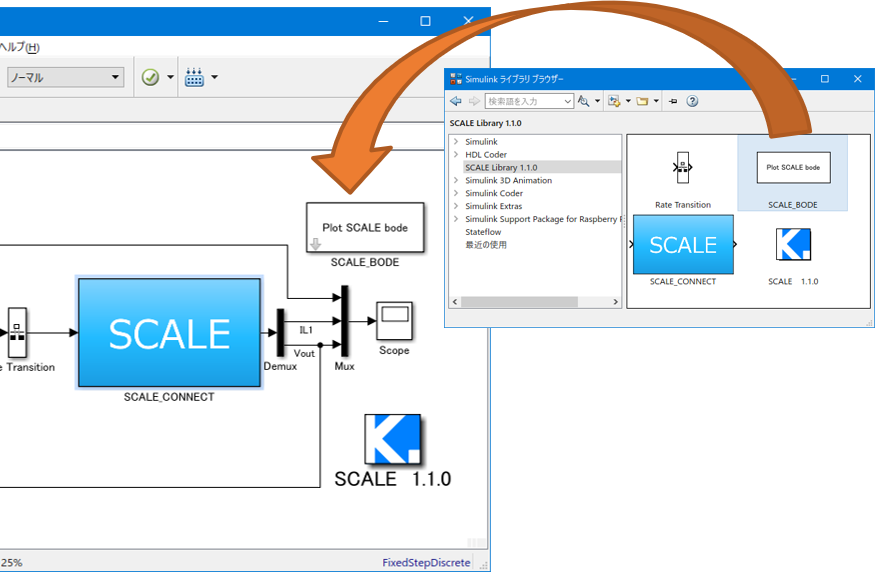
Task: Select the SCALE 1.1.0 logo block in library
Action: pos(793,244)
